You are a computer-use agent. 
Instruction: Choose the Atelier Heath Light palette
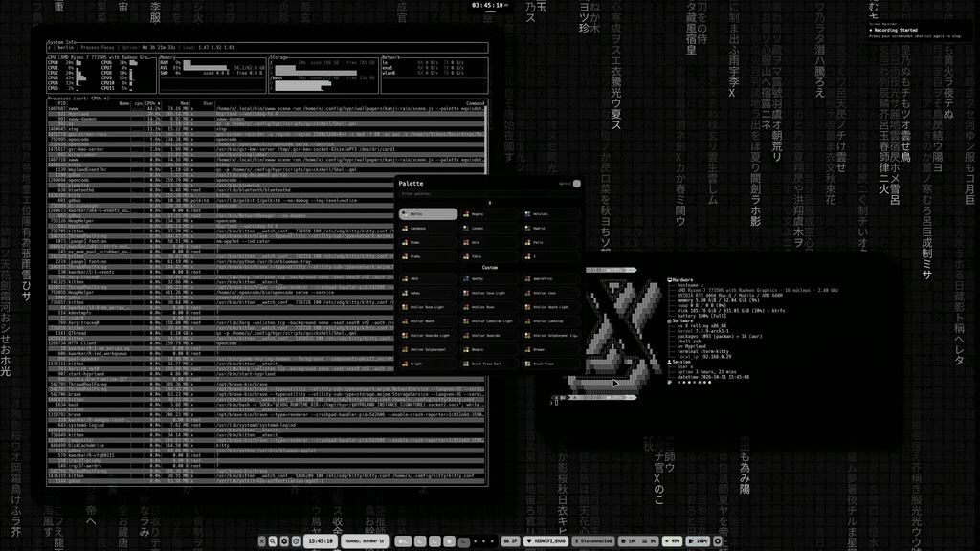tap(550, 307)
